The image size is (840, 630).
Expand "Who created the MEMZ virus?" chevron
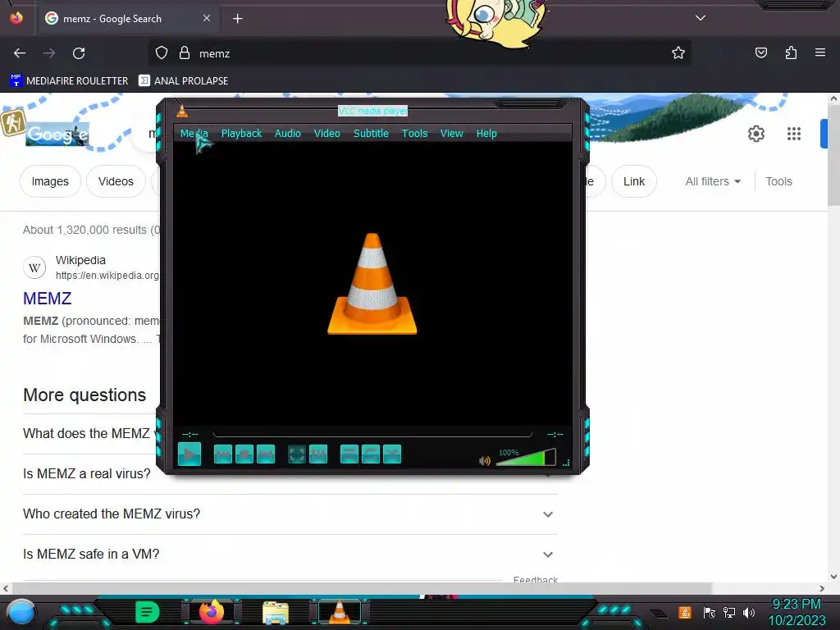tap(547, 514)
